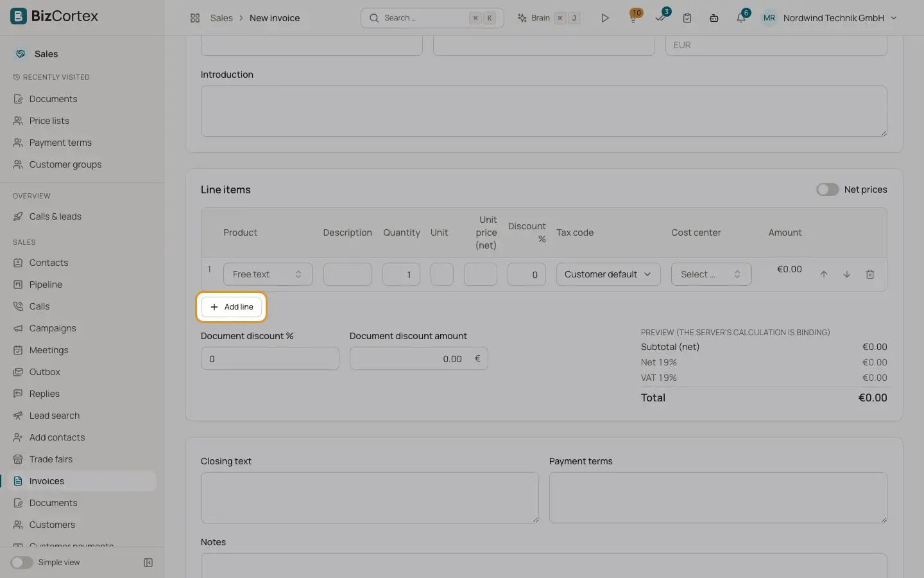Viewport: 924px width, 578px height.
Task: Open the apps grid icon beside Sales
Action: pyautogui.click(x=195, y=18)
